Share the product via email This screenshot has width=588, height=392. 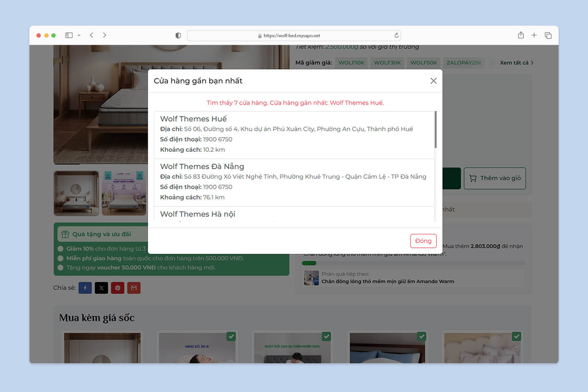[x=134, y=288]
